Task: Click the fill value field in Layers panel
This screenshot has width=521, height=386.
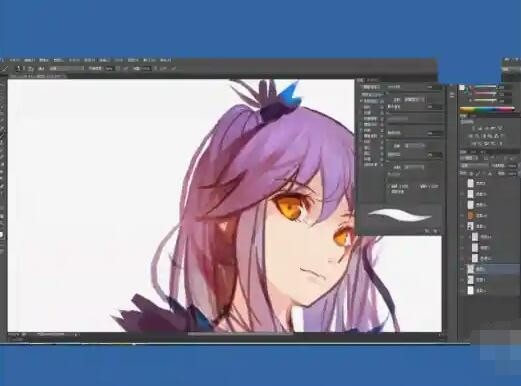Action: tap(512, 174)
